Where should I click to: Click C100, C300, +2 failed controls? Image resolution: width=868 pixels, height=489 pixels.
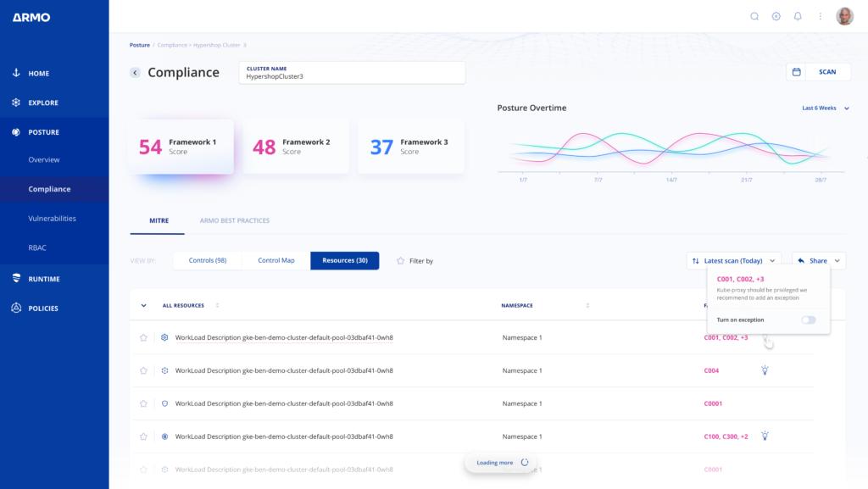point(726,436)
